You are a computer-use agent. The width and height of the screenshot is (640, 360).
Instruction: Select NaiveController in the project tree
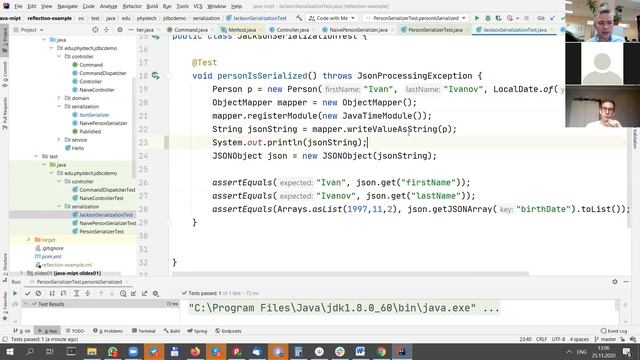96,90
